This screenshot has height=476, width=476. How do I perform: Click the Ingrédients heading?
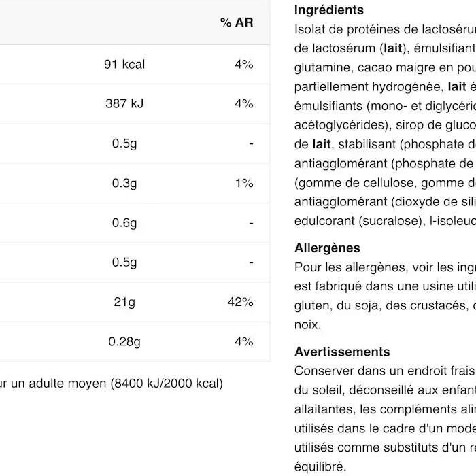(x=329, y=10)
